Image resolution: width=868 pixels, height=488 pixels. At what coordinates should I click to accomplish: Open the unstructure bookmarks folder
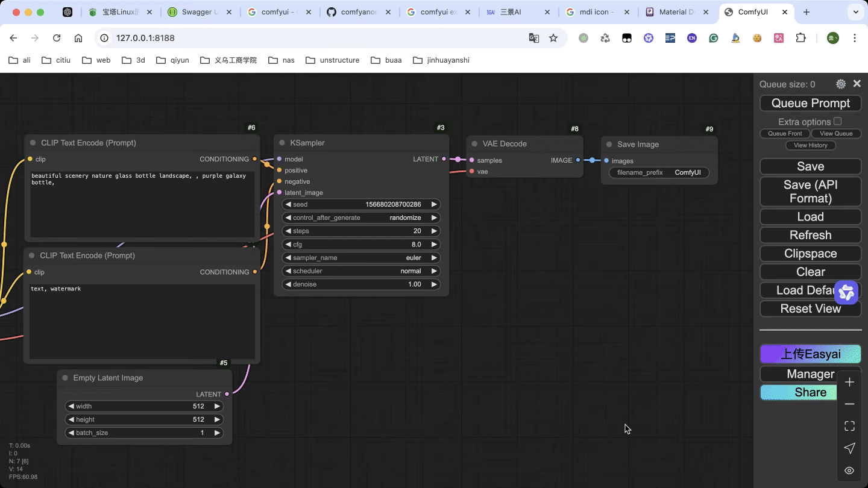(332, 60)
